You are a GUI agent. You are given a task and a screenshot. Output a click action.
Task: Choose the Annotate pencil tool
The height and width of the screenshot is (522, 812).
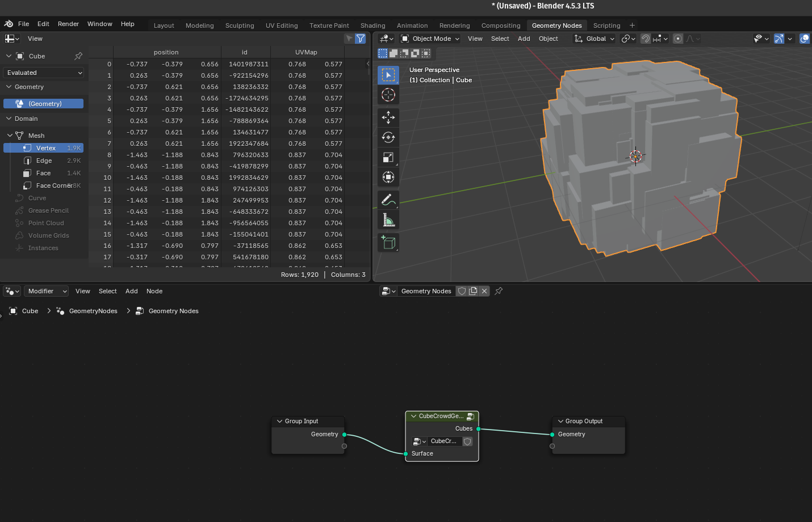click(388, 200)
